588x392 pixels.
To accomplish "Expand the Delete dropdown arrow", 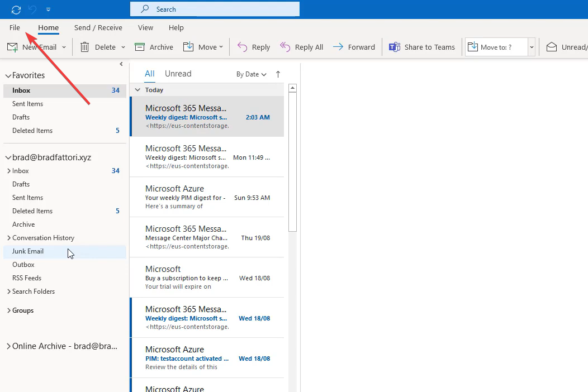I will pyautogui.click(x=124, y=47).
